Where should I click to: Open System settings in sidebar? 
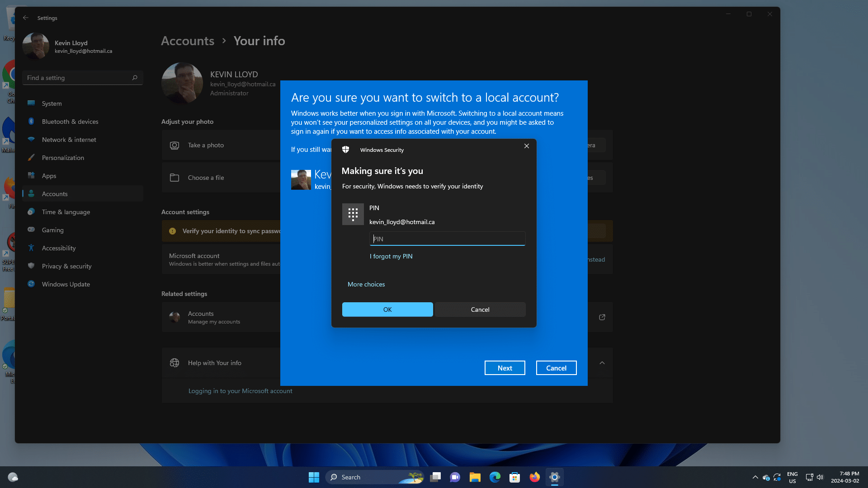[52, 103]
